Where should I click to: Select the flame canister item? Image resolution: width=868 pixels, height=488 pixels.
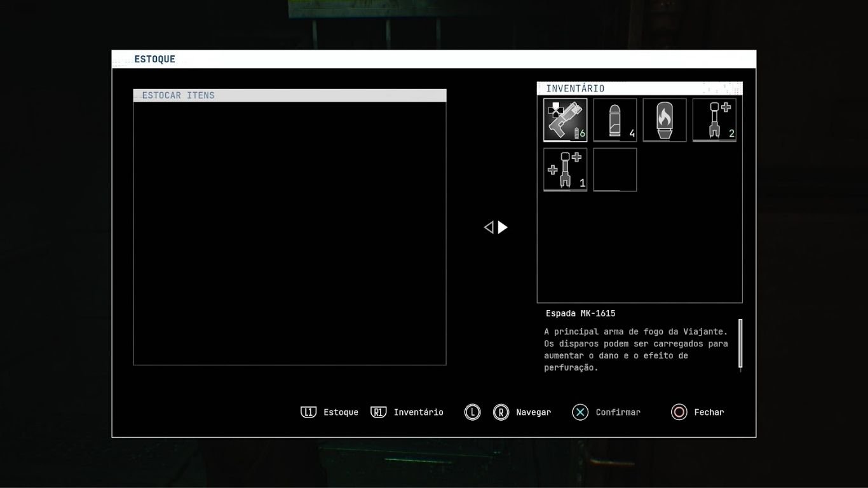coord(665,119)
